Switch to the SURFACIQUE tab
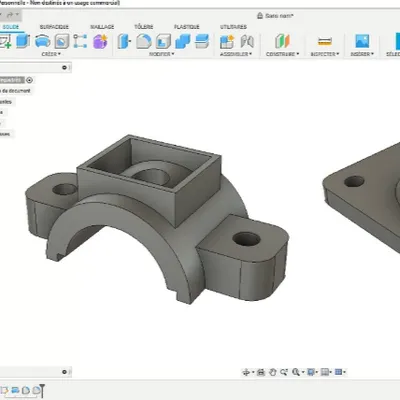 (54, 27)
